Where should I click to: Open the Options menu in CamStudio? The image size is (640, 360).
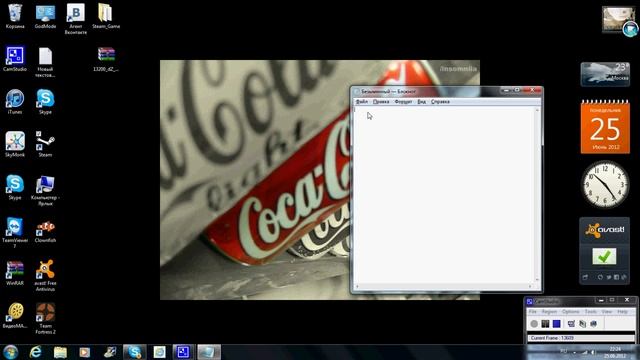(571, 312)
